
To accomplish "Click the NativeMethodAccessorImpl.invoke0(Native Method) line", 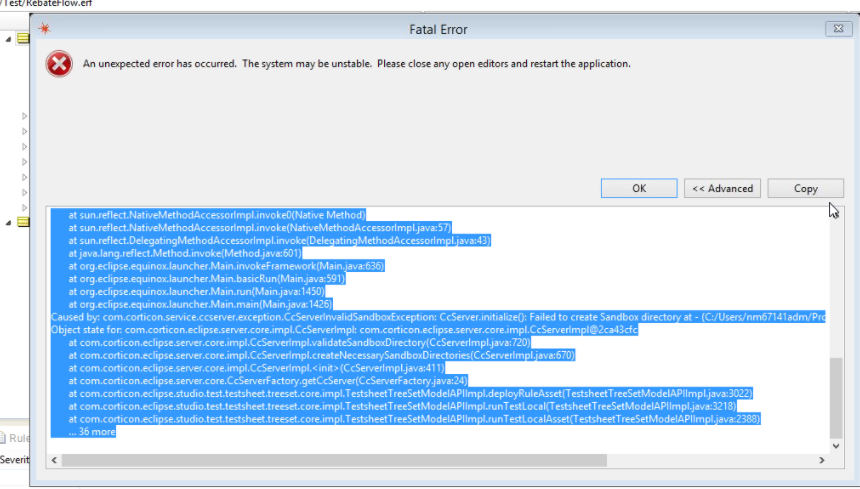I will pos(217,215).
